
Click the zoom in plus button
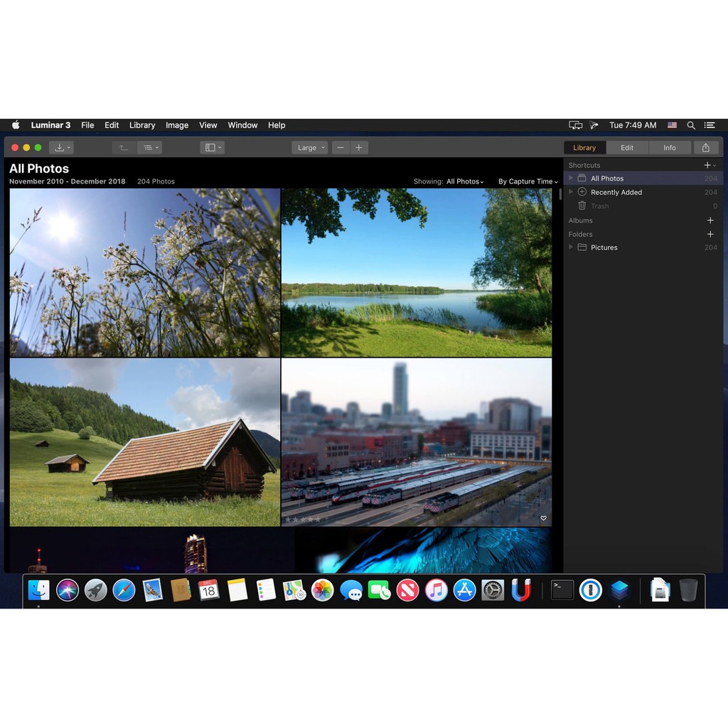click(x=358, y=148)
